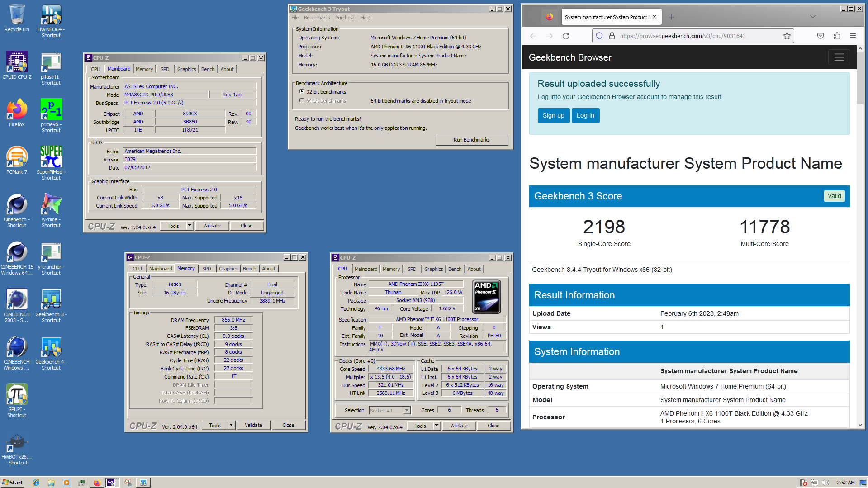Image resolution: width=868 pixels, height=488 pixels.
Task: Open About tab in Mainboard CPU-Z window
Action: (227, 69)
